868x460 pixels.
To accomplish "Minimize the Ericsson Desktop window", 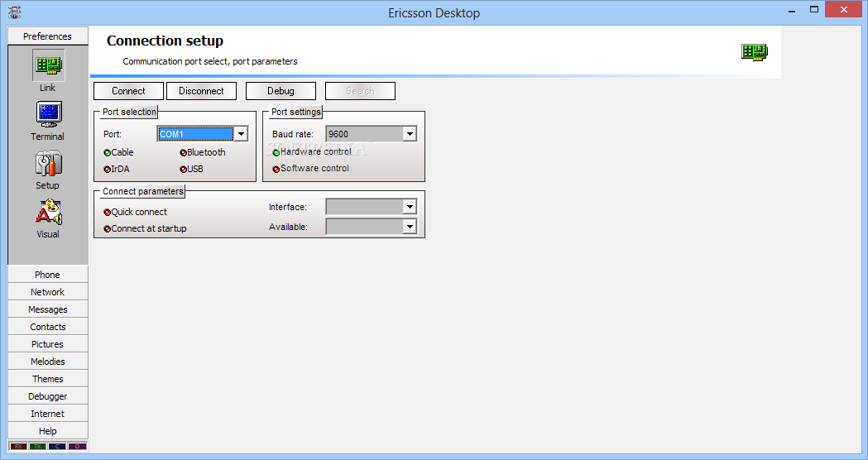I will click(792, 10).
